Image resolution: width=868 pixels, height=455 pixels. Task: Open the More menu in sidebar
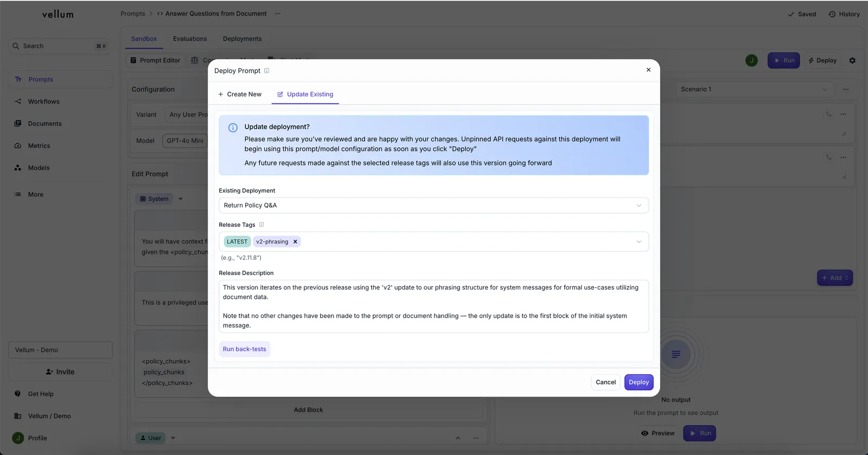click(x=60, y=194)
